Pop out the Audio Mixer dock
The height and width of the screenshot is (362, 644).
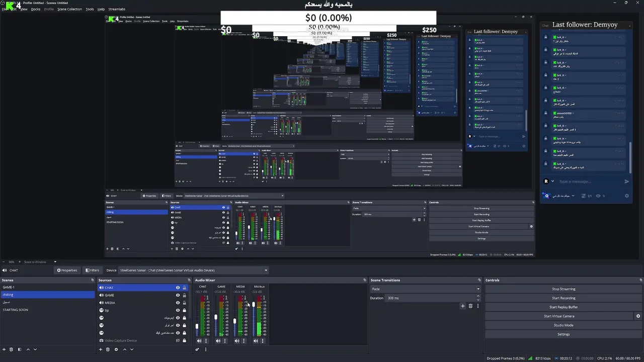tap(365, 280)
